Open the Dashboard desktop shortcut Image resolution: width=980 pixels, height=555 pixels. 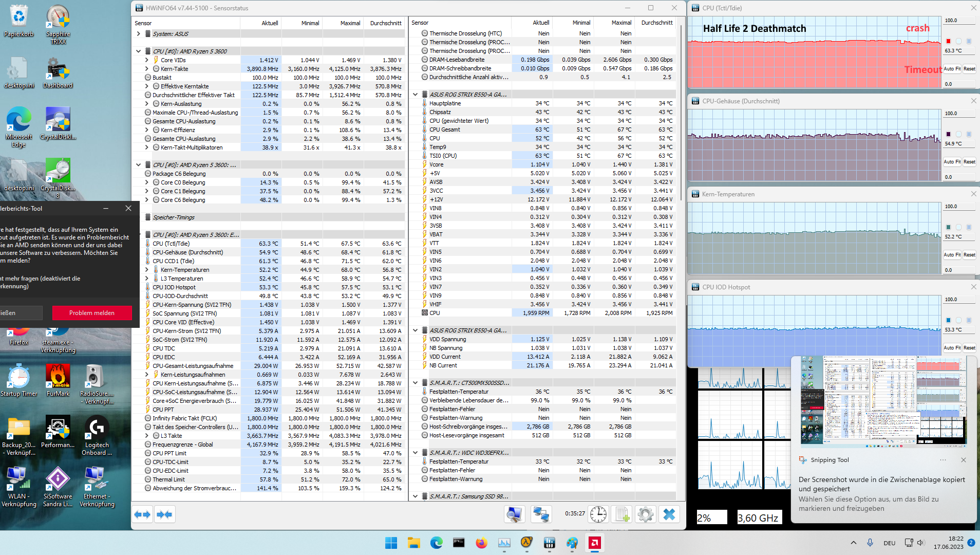[x=58, y=72]
